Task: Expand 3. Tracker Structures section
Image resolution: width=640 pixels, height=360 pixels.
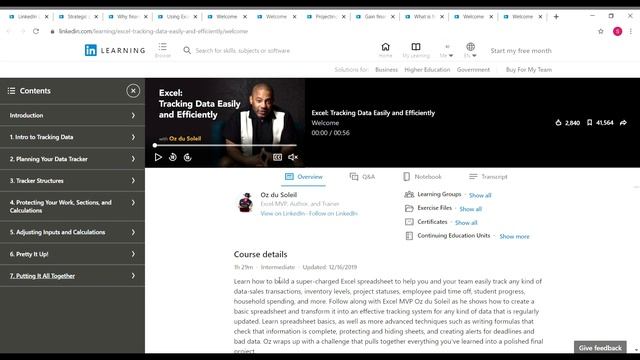Action: pos(72,180)
